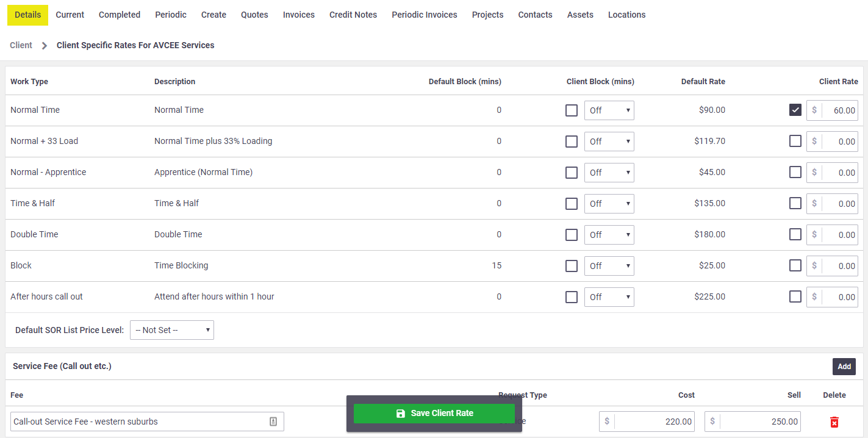
Task: Go back via the Client breadcrumb link
Action: point(21,45)
